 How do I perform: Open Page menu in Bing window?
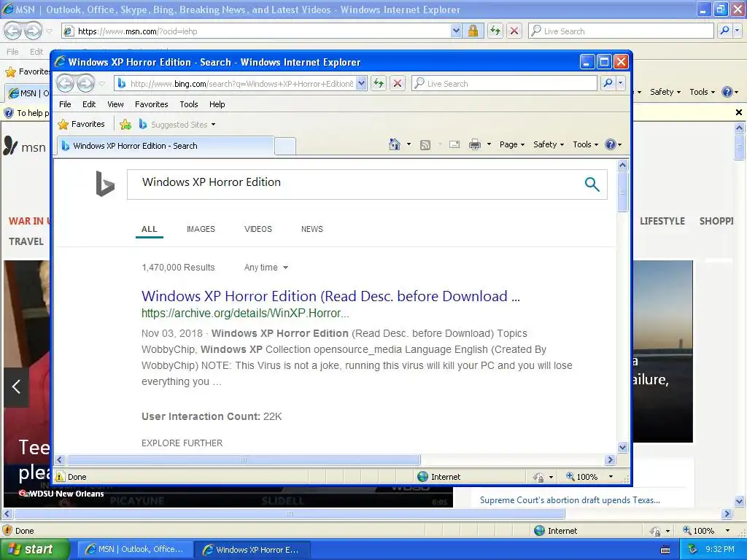click(x=511, y=144)
